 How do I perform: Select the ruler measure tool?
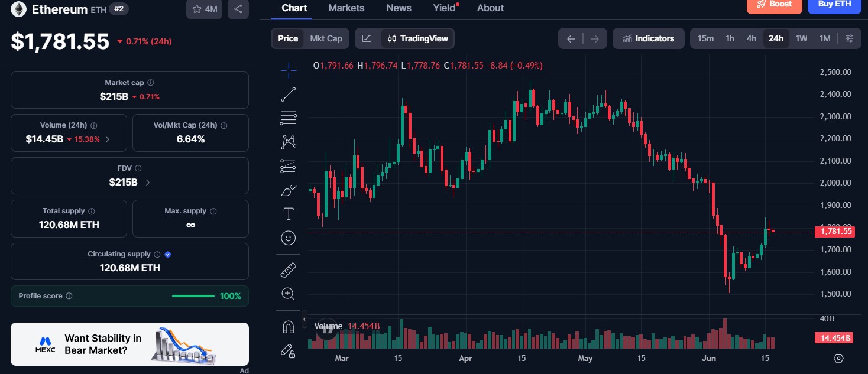click(289, 270)
